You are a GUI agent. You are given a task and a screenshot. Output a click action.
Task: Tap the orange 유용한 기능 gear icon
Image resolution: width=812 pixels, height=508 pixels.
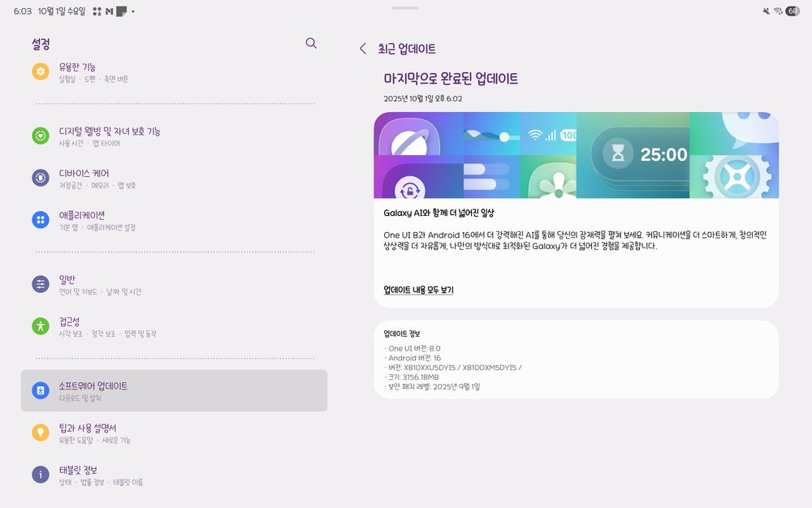tap(41, 71)
